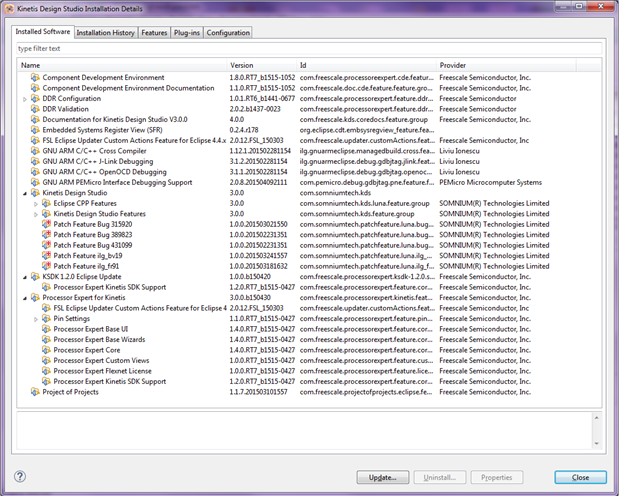Click the Project of Projects icon
This screenshot has height=496, width=619.
[35, 391]
